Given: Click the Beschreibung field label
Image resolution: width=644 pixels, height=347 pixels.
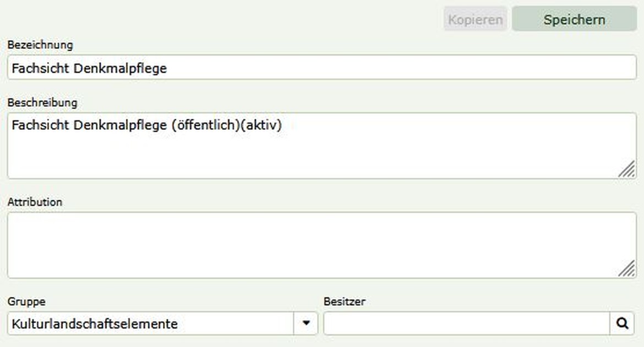Looking at the screenshot, I should (x=42, y=102).
